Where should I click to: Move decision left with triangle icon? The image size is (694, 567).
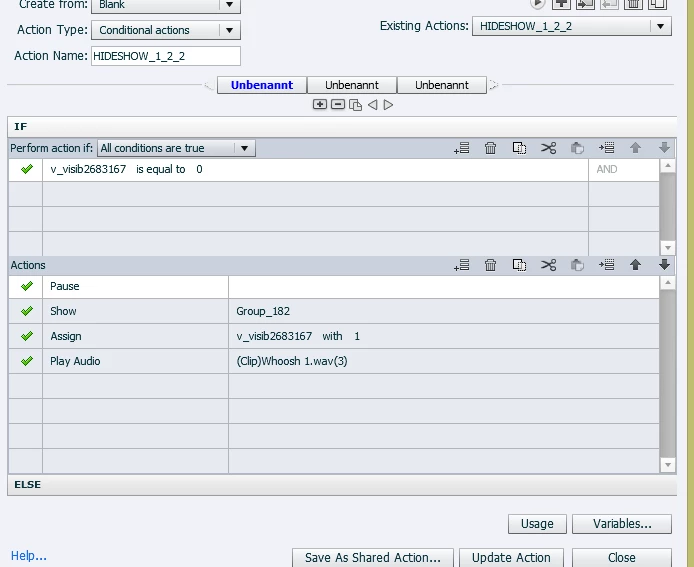[373, 105]
